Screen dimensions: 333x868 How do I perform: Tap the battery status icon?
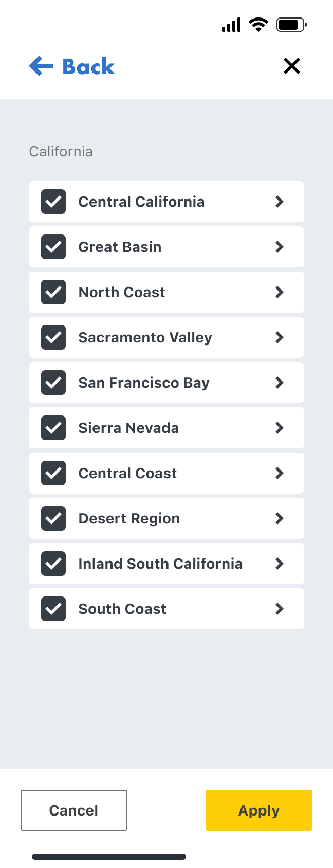[x=291, y=25]
